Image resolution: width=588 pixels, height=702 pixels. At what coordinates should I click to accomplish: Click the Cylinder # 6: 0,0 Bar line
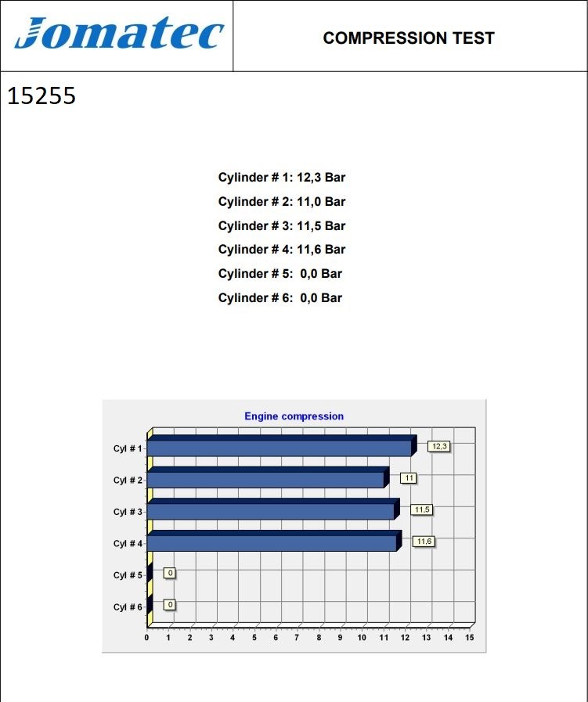click(x=280, y=298)
